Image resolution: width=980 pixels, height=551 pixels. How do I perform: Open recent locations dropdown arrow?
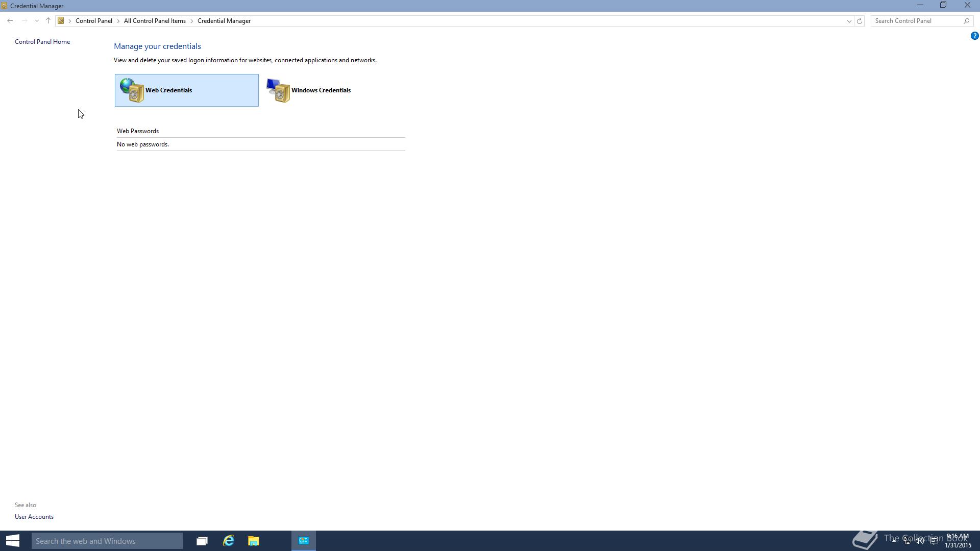(37, 21)
